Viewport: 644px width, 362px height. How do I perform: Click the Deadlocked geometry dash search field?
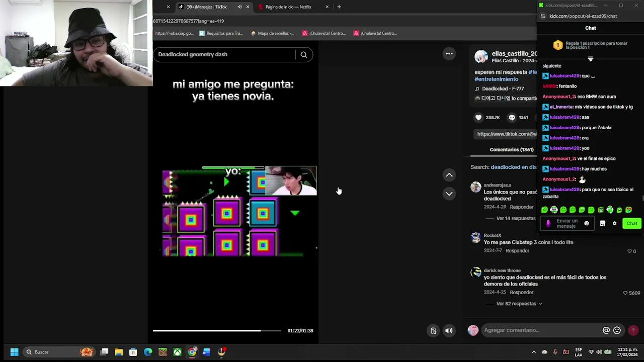(x=225, y=54)
